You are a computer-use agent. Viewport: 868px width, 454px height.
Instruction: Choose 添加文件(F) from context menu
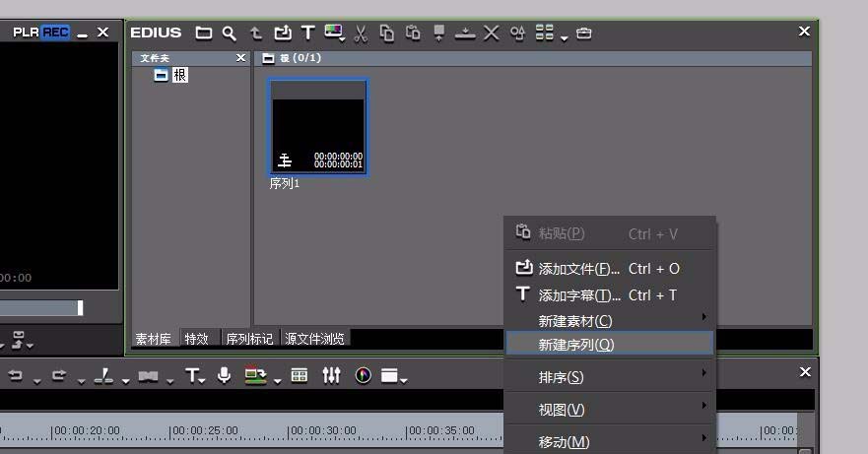pos(610,269)
